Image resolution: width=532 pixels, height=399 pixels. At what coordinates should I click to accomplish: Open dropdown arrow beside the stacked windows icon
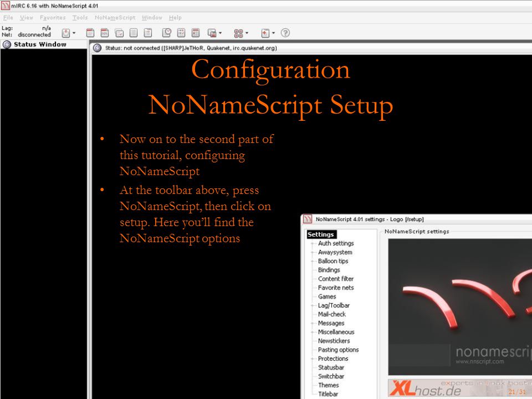[x=220, y=33]
